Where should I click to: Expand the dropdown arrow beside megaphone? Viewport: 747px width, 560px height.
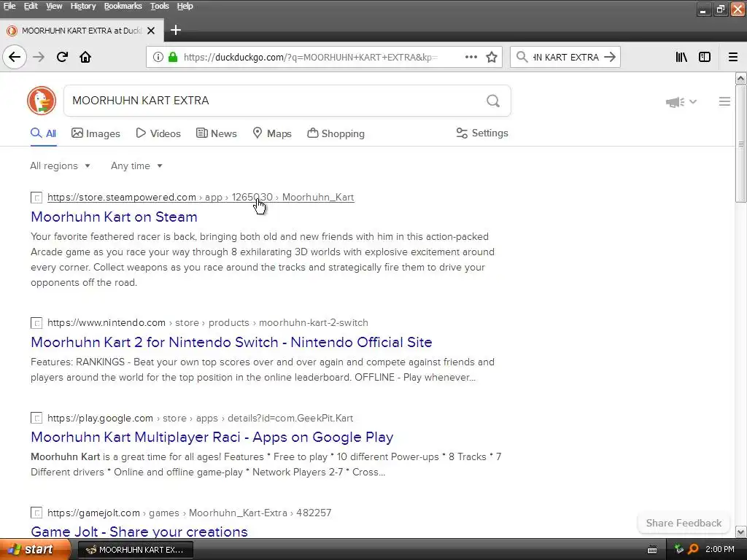(693, 101)
